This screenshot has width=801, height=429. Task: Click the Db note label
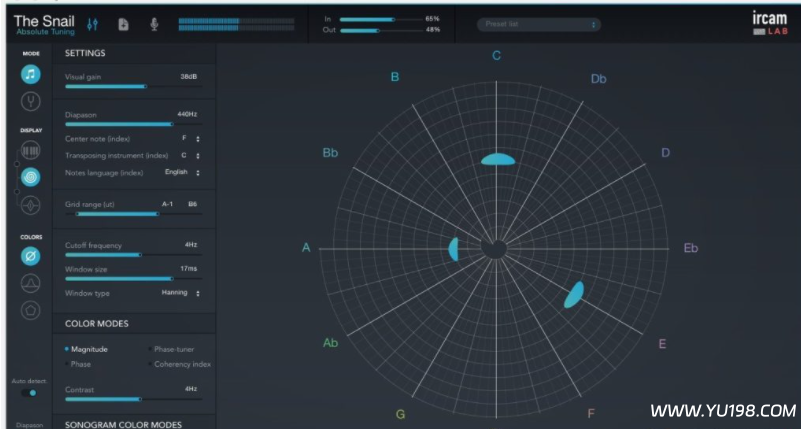click(x=599, y=79)
